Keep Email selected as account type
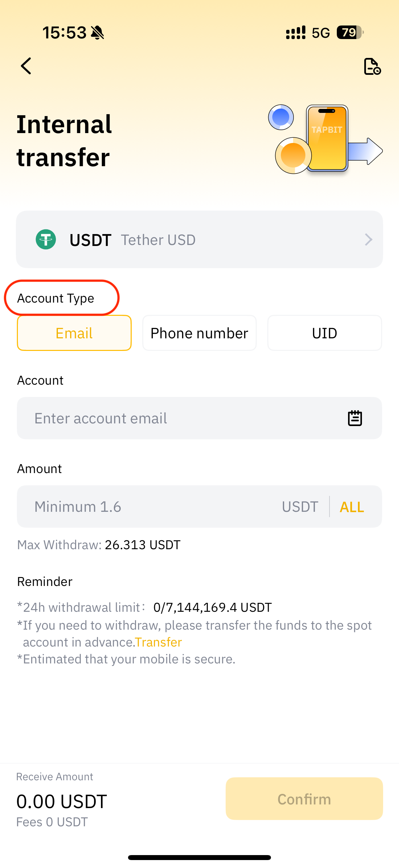The image size is (399, 868). [x=74, y=333]
